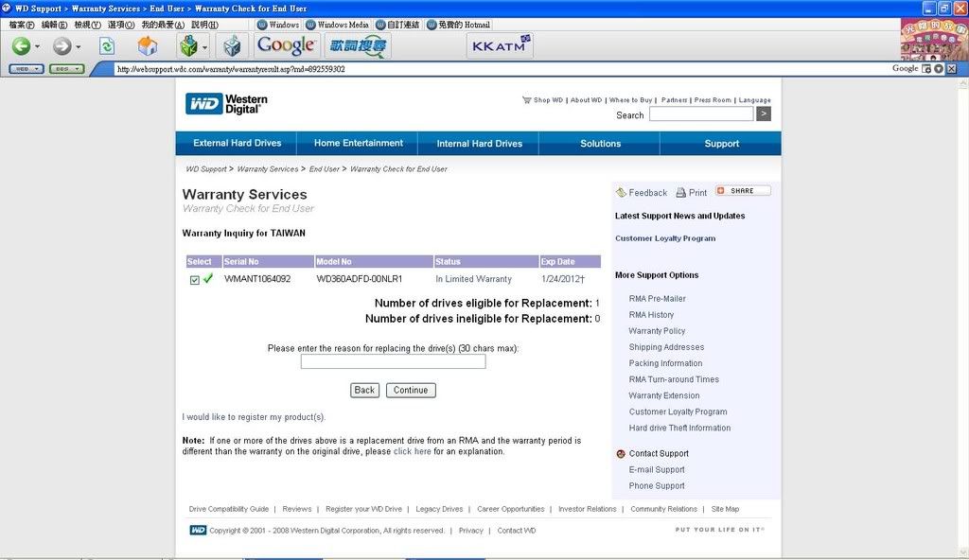Click the Continue button
Image resolution: width=969 pixels, height=560 pixels.
(x=411, y=390)
